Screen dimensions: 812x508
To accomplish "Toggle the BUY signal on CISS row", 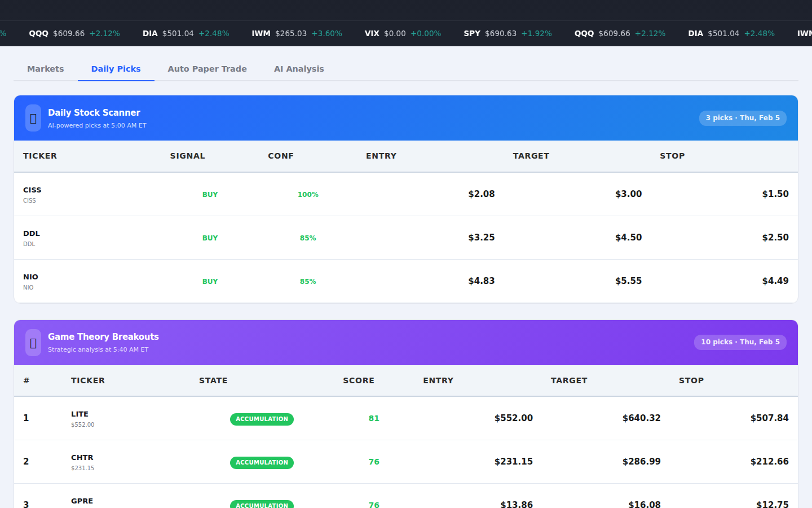I will click(210, 194).
